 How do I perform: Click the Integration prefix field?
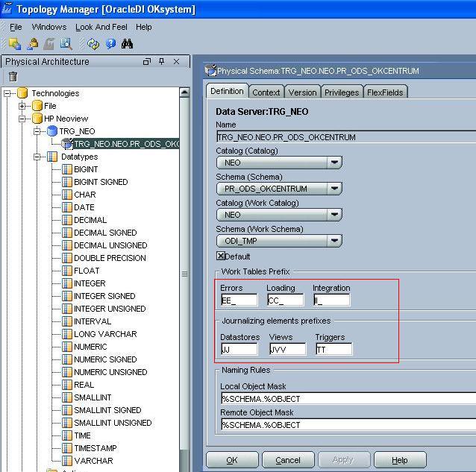click(332, 300)
